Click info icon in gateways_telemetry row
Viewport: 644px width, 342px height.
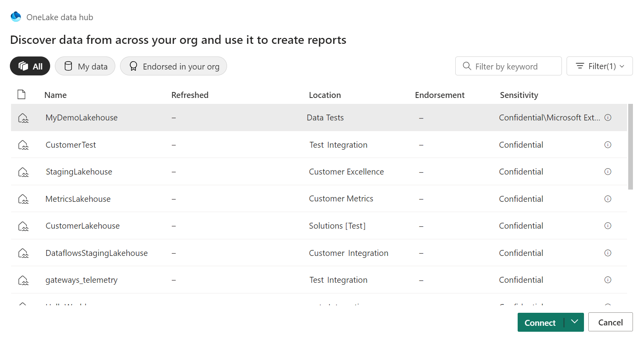tap(608, 280)
